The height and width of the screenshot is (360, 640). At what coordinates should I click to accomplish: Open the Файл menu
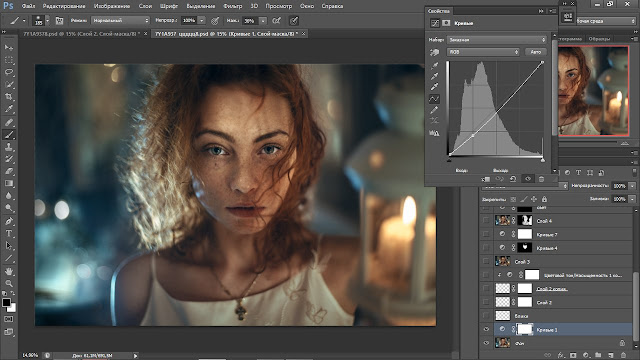28,6
